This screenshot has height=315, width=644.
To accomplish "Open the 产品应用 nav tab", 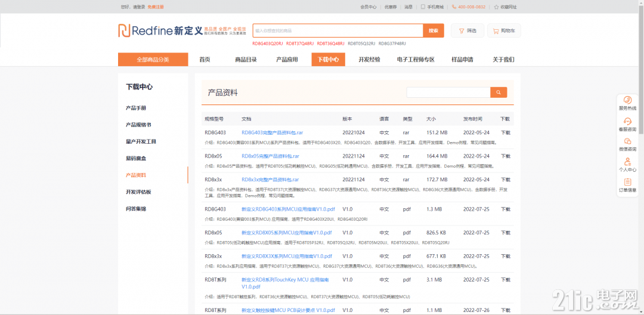I will 287,60.
